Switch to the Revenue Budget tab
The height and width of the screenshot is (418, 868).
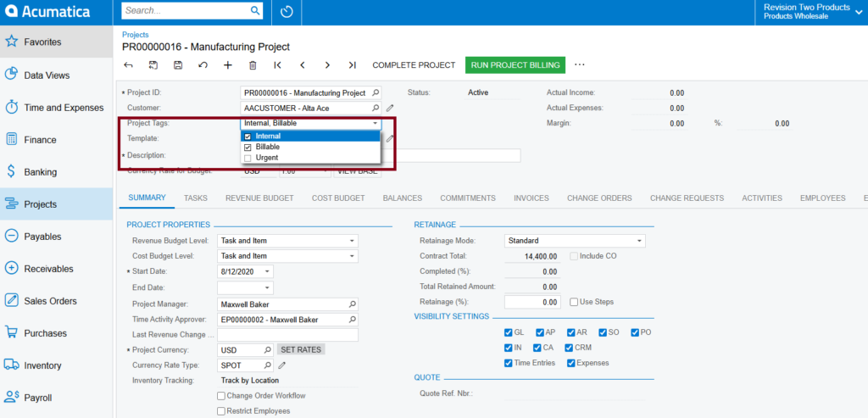(x=259, y=198)
